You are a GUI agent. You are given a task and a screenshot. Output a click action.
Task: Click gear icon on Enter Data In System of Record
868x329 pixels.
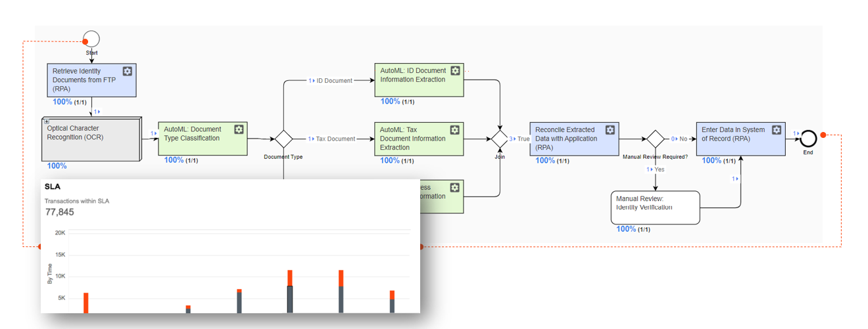tap(777, 130)
